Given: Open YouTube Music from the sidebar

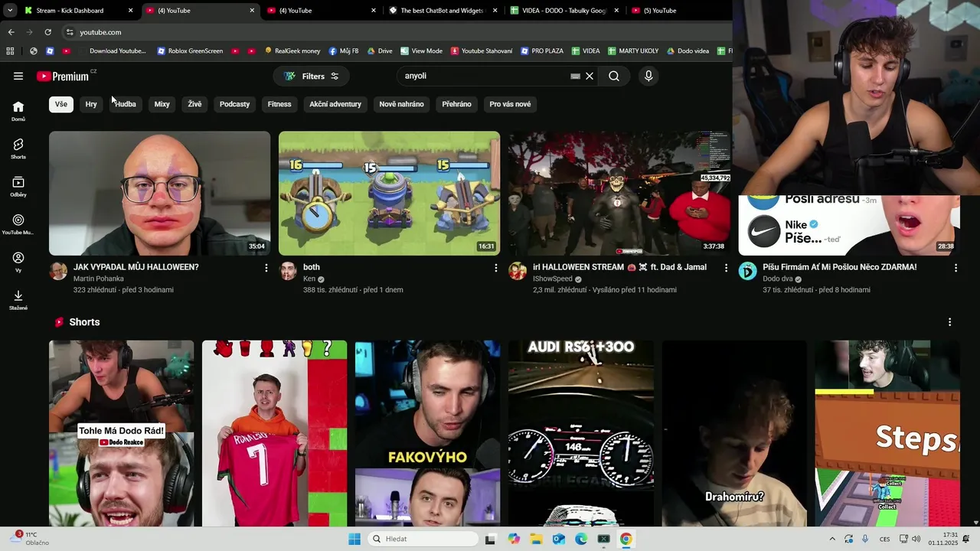Looking at the screenshot, I should coord(18,224).
